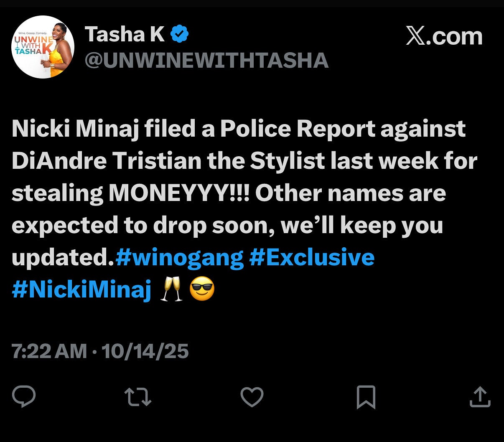
Task: Open the #Exclusive hashtag
Action: click(x=312, y=257)
